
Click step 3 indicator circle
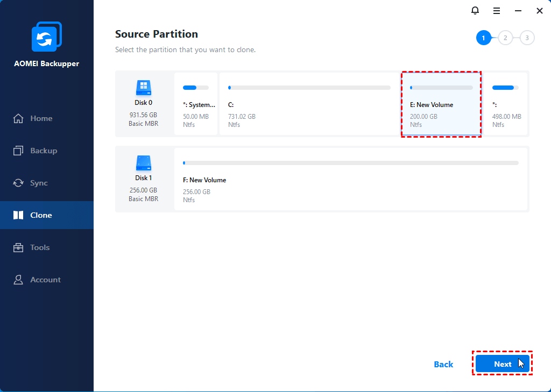point(527,38)
